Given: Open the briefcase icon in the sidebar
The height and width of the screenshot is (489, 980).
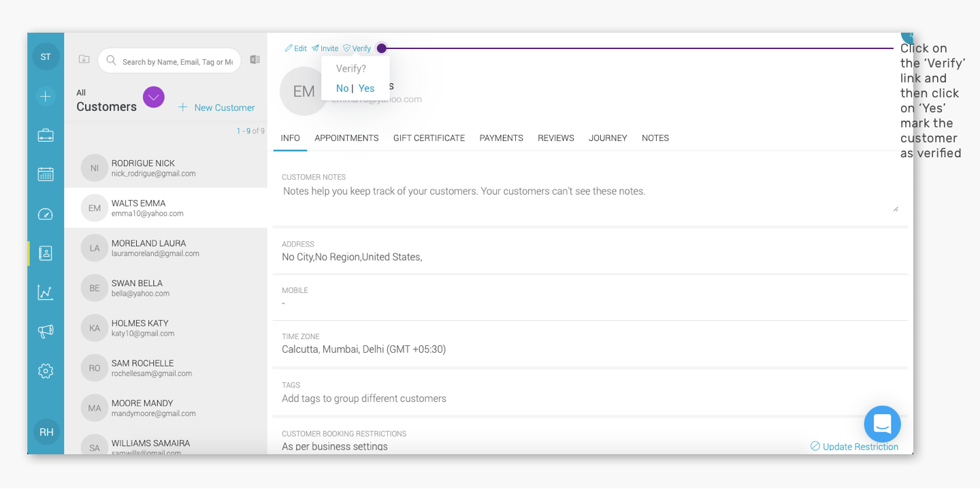Looking at the screenshot, I should point(46,136).
